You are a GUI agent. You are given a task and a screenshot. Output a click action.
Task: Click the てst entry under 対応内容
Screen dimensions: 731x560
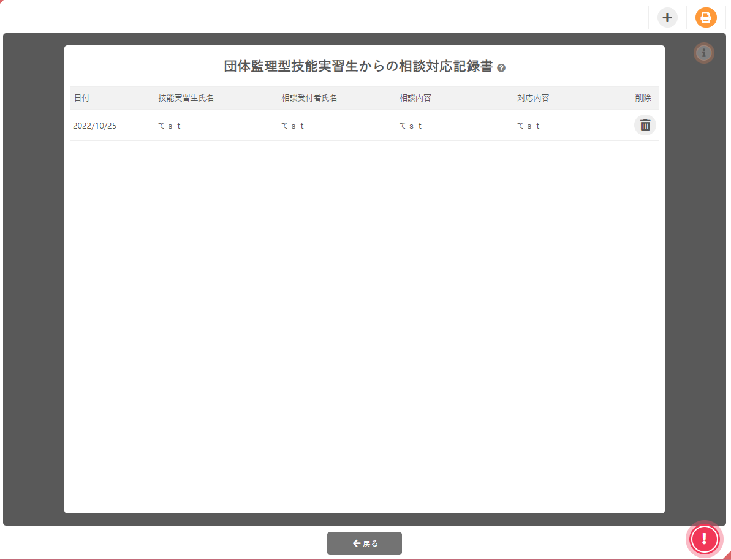pos(529,126)
